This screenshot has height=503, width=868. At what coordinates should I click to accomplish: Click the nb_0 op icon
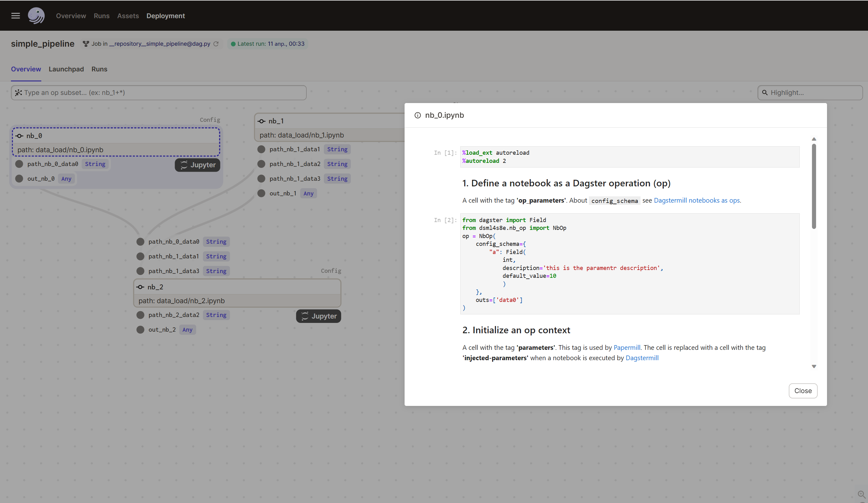coord(20,136)
